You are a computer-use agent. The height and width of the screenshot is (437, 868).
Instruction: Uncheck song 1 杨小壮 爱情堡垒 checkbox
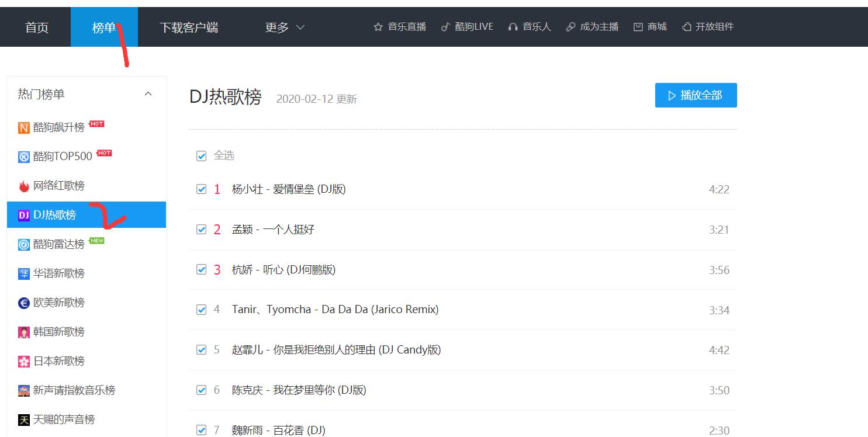202,189
